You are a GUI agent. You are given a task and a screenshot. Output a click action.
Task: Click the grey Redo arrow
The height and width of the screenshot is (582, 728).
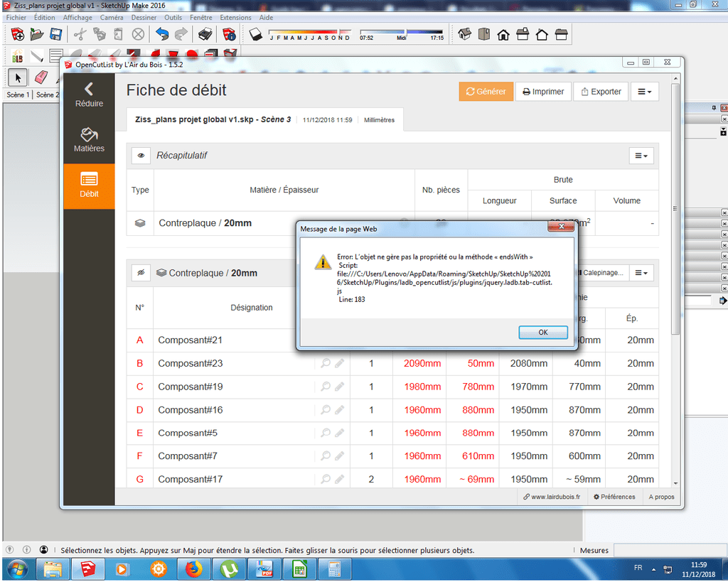[x=181, y=34]
